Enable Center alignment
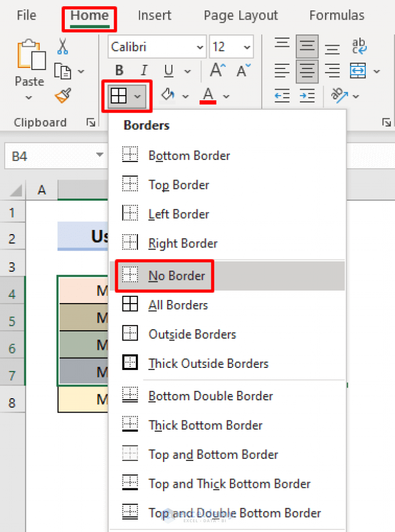Viewport: 395px width, 532px height. 307,70
